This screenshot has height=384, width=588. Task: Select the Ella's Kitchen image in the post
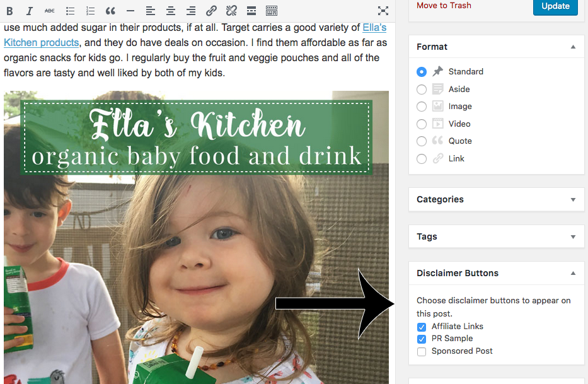pos(196,237)
